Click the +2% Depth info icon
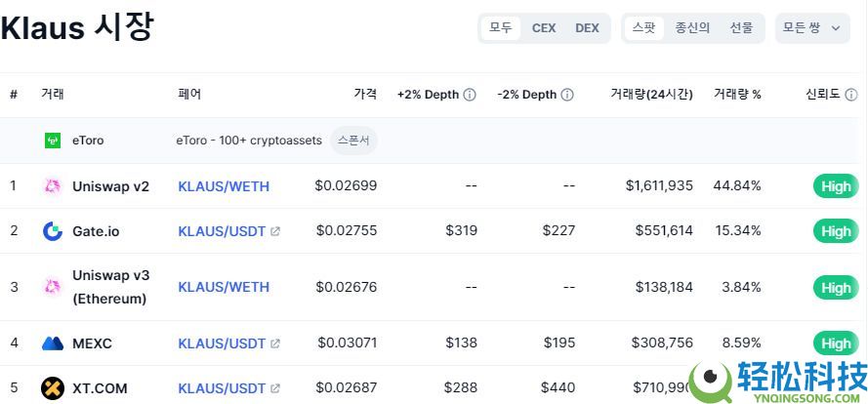 [470, 95]
